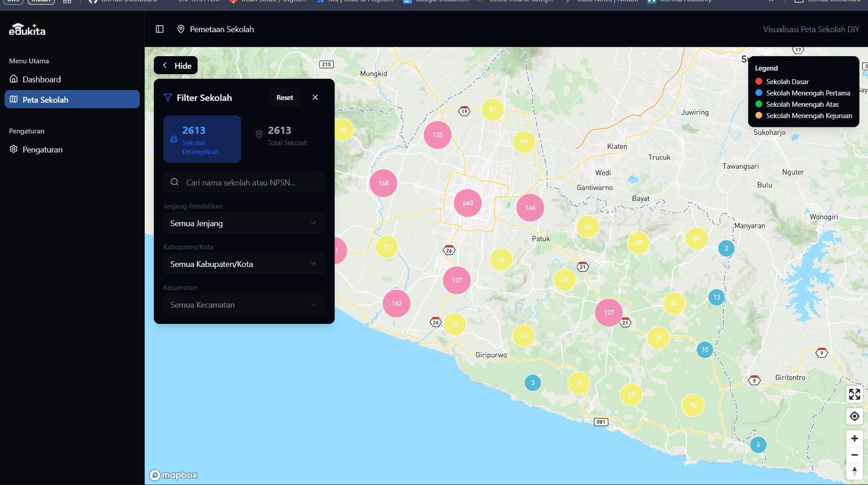The height and width of the screenshot is (485, 868).
Task: Open the Semua Kecamatan dropdown
Action: [244, 304]
